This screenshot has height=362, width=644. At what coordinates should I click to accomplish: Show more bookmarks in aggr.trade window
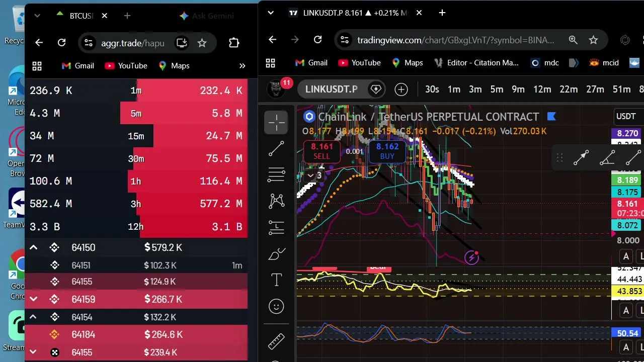[x=242, y=66]
